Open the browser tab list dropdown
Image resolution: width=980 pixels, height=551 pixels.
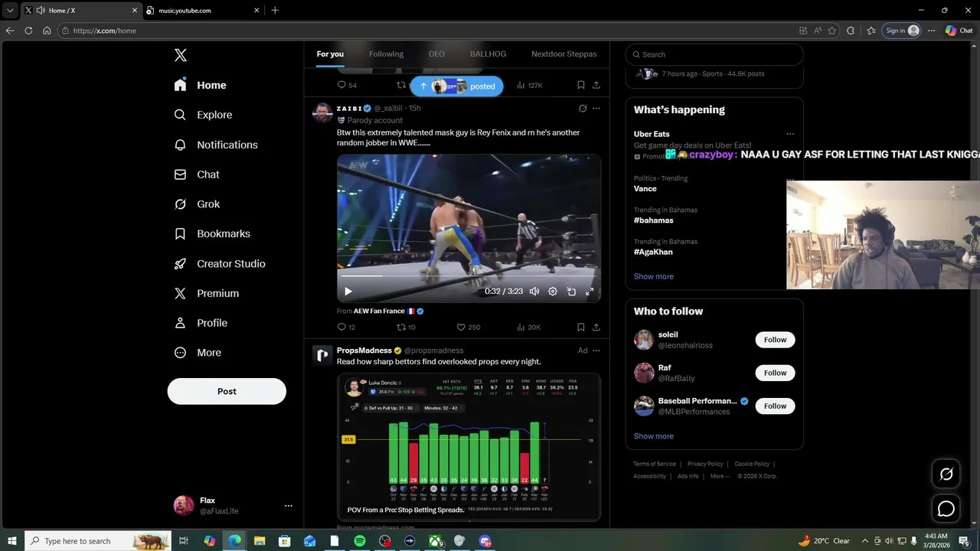(10, 11)
